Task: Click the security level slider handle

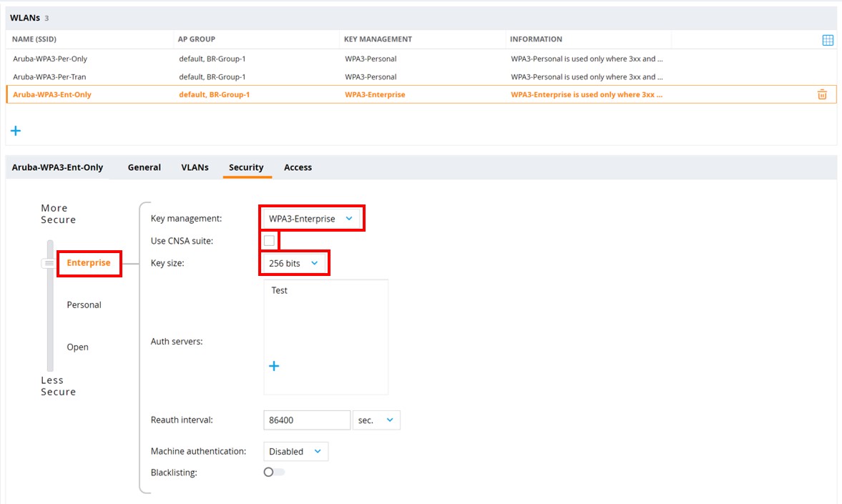Action: pos(49,263)
